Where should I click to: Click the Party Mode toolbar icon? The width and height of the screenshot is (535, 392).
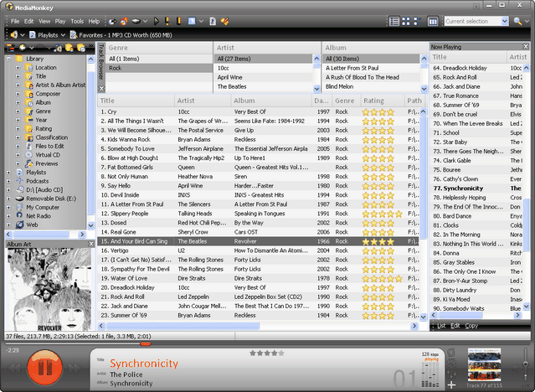[x=224, y=22]
